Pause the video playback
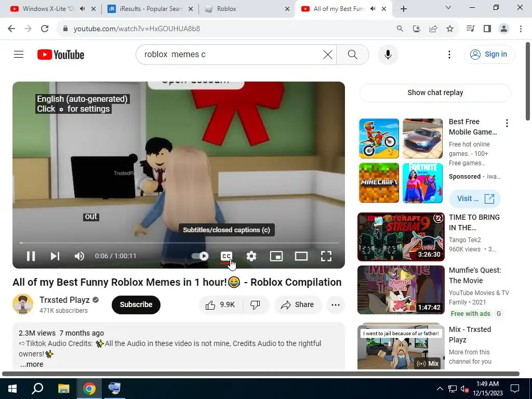Viewport: 532px width, 399px height. 31,256
